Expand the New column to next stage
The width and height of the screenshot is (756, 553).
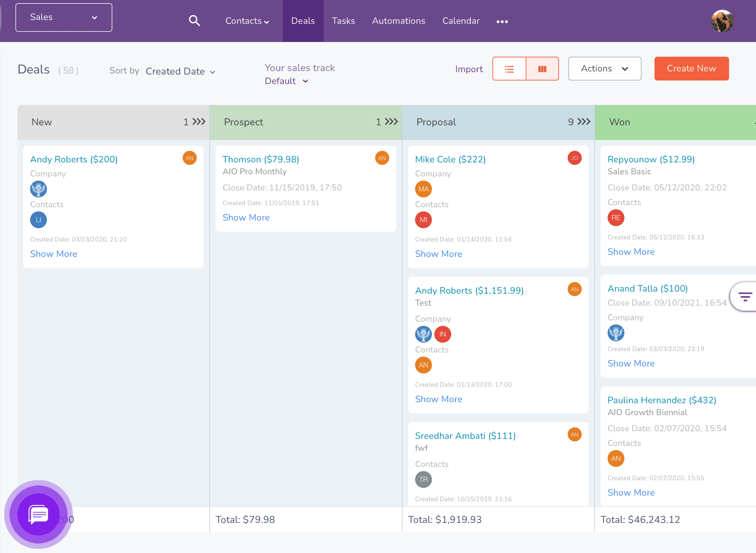(x=199, y=121)
